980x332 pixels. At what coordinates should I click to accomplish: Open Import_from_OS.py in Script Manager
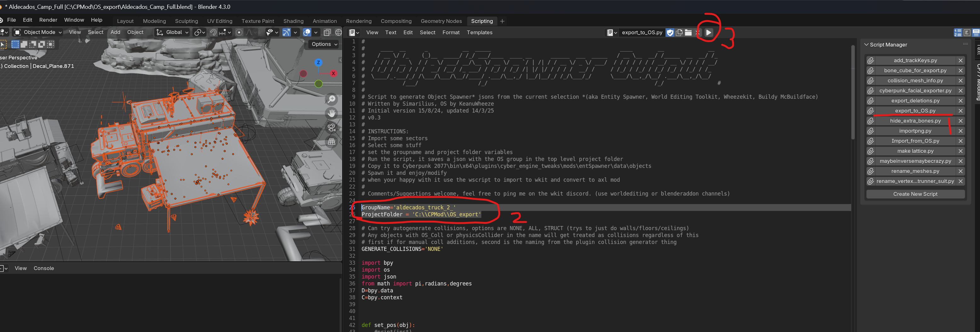pos(915,141)
